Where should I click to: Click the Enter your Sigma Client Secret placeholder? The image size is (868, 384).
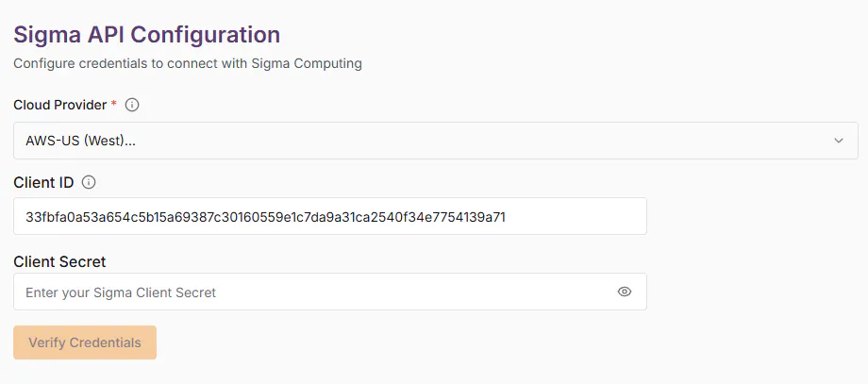[121, 292]
